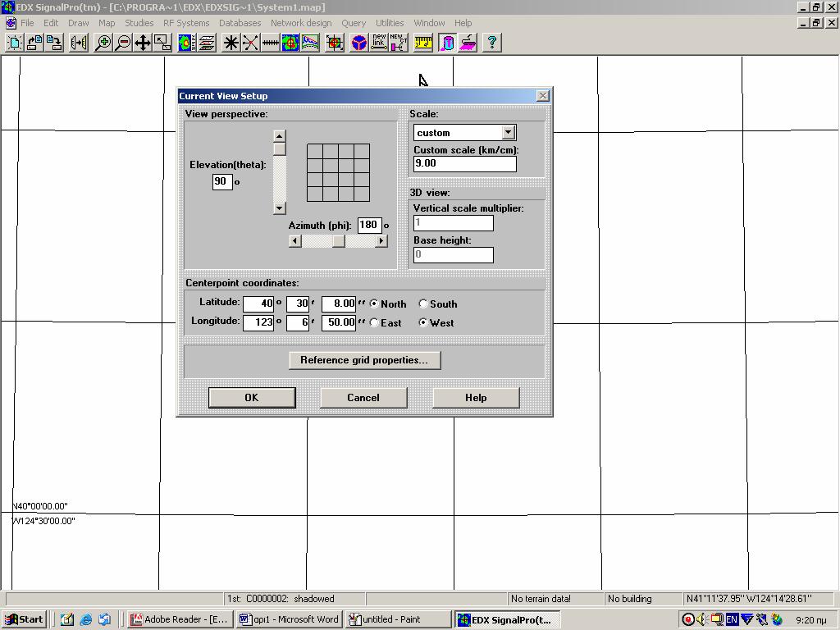Select the pan four-arrow move tool
The height and width of the screenshot is (630, 840).
point(143,43)
